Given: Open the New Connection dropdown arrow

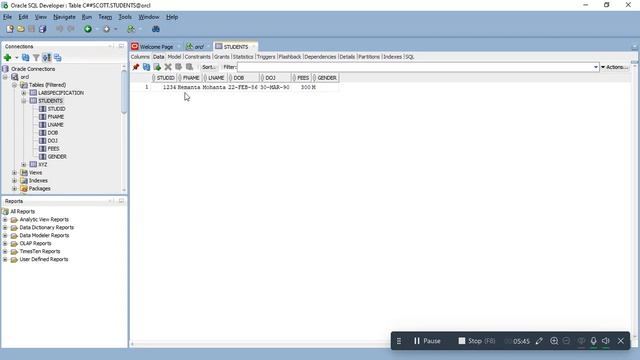Looking at the screenshot, I should click(17, 58).
